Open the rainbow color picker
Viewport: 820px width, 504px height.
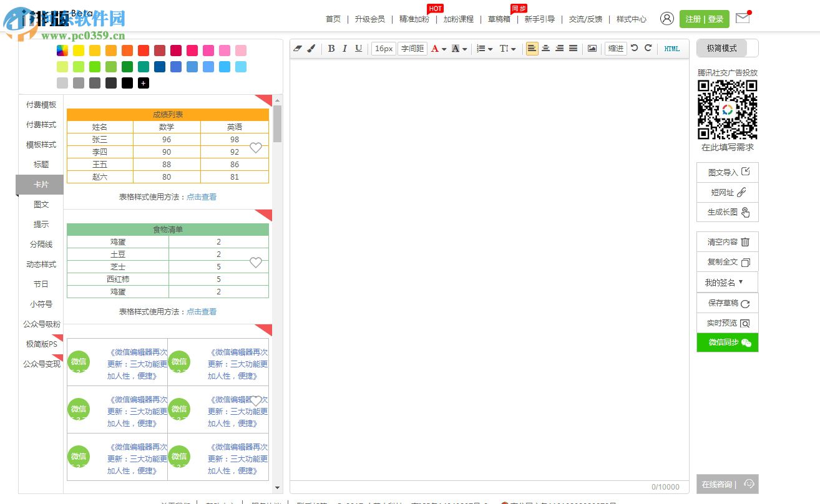(62, 51)
